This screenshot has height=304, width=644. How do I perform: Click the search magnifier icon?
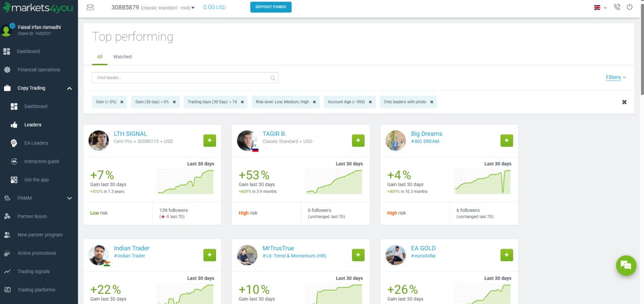pos(273,78)
